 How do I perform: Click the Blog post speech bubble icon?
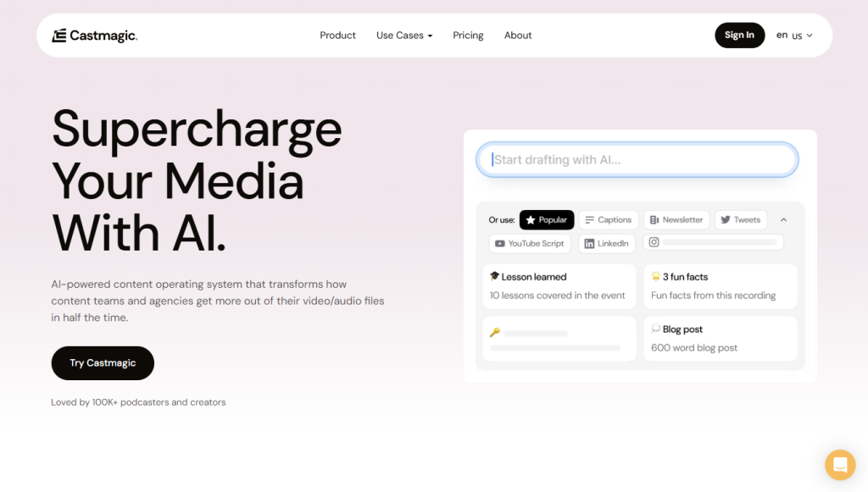(x=655, y=329)
